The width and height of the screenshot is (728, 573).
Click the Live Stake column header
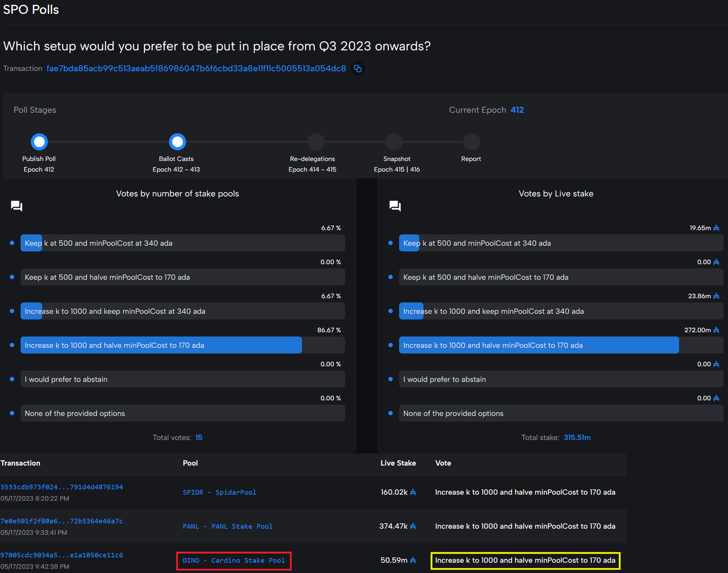398,463
